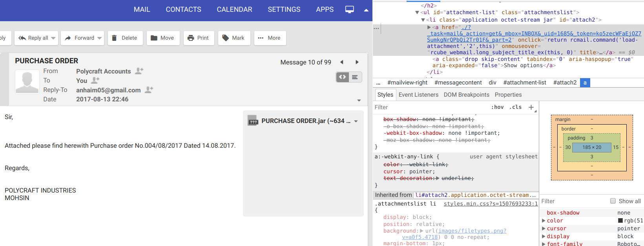Click the Mark tag button
Viewport: 644px width, 246px height.
tap(234, 38)
